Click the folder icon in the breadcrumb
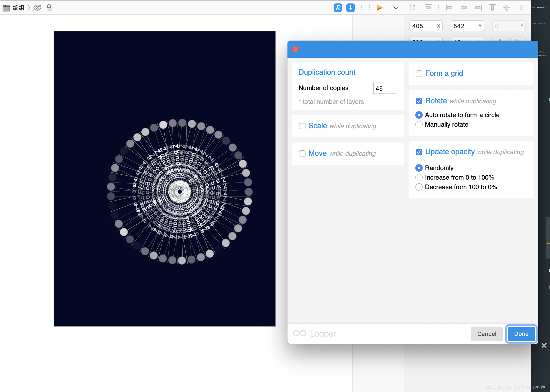This screenshot has width=550, height=392. (6, 8)
